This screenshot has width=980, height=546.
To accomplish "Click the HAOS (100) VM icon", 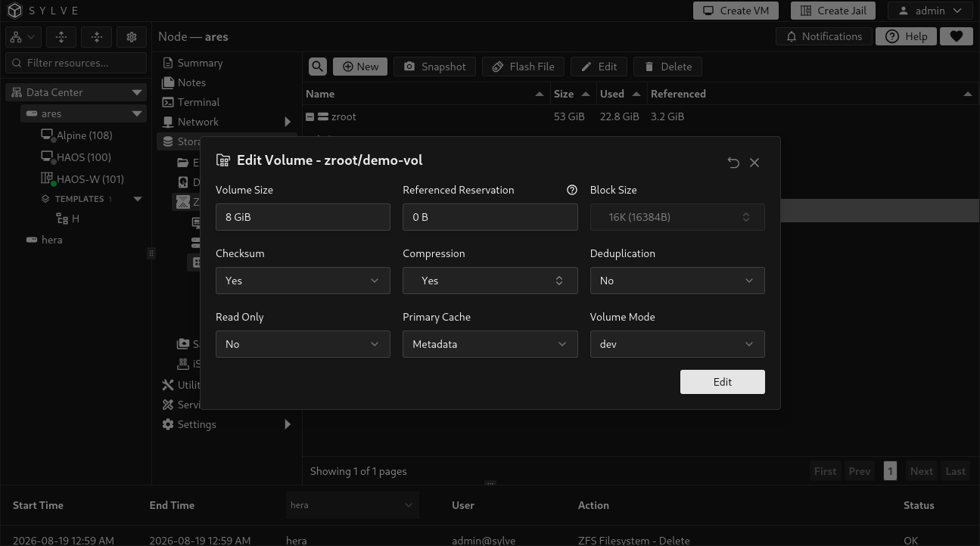I will [47, 157].
